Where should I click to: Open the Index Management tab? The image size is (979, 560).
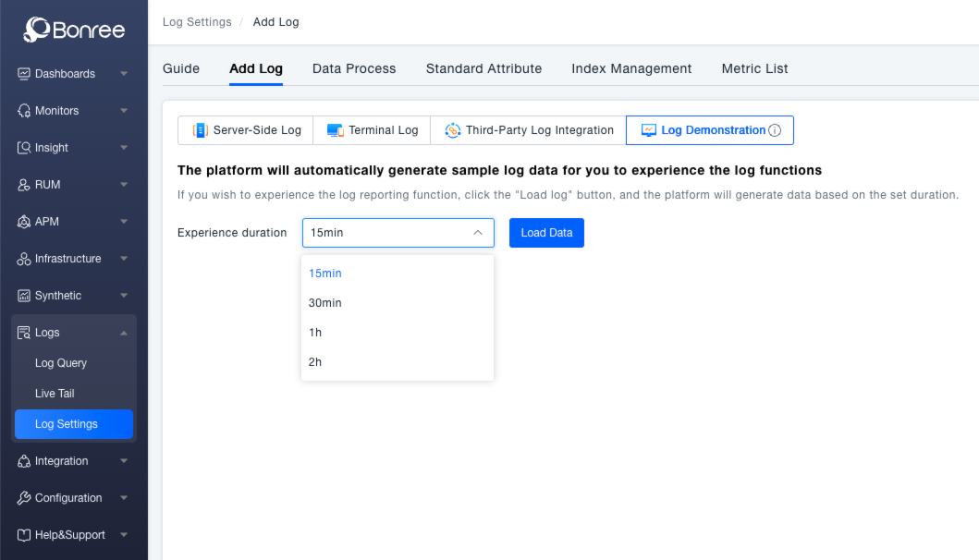point(631,68)
